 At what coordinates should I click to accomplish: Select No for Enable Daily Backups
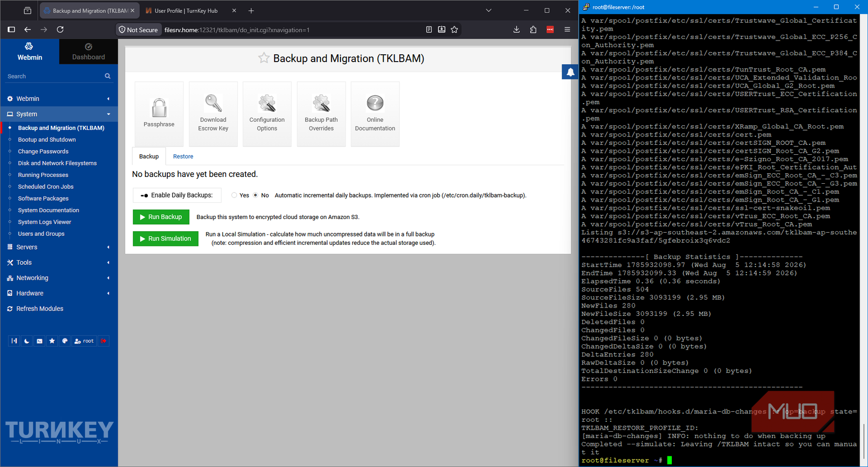coord(256,195)
